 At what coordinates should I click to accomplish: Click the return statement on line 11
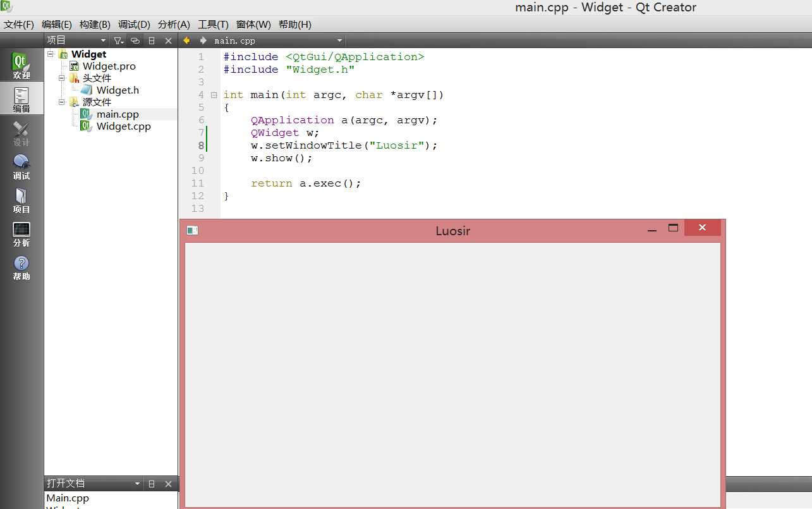pos(306,183)
